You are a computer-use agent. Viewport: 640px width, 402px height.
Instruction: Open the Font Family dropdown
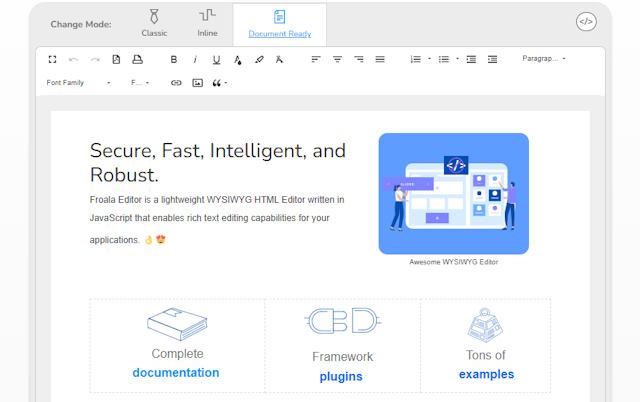click(x=78, y=83)
